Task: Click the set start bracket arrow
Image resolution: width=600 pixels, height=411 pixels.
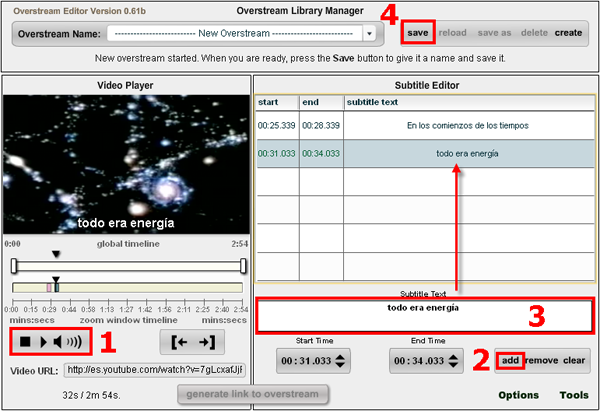Action: [x=180, y=342]
